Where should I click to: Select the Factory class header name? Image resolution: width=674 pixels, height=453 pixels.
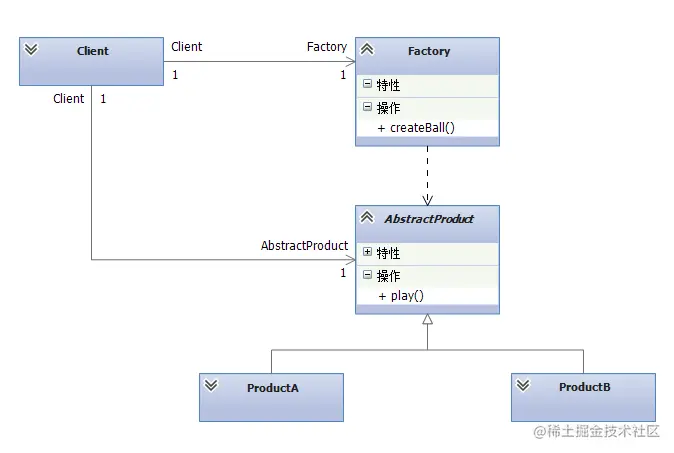point(429,51)
